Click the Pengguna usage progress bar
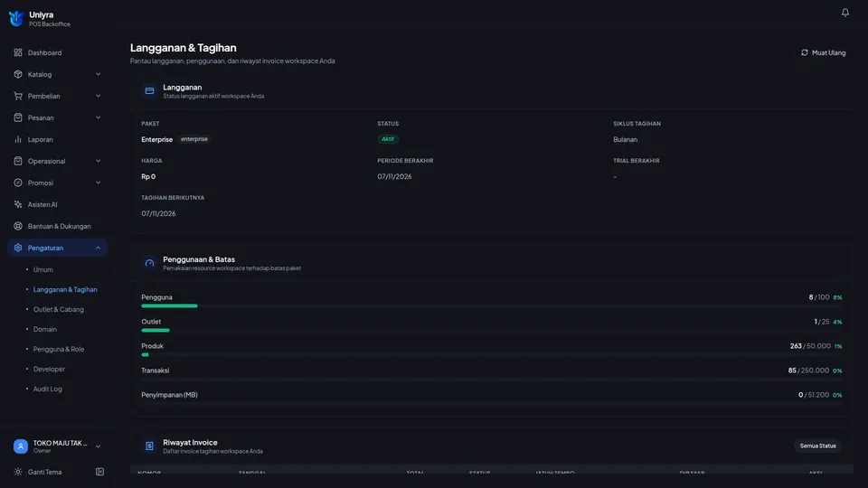This screenshot has height=488, width=868. click(492, 306)
